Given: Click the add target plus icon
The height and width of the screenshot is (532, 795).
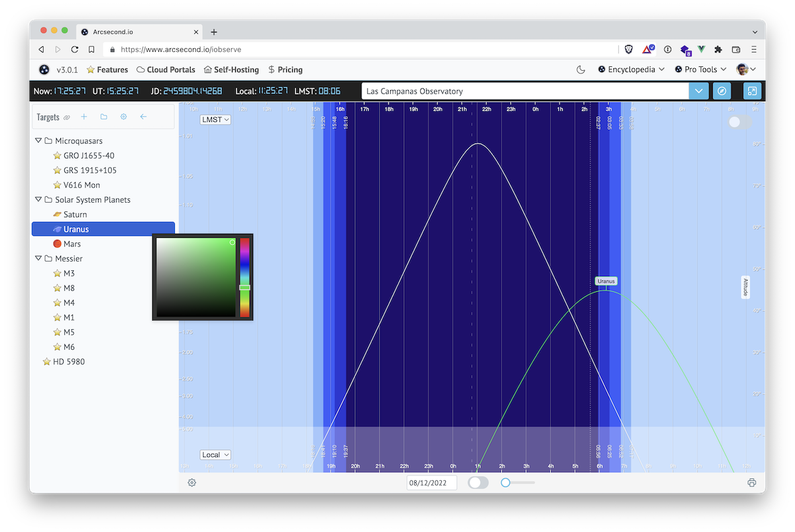Looking at the screenshot, I should (84, 117).
